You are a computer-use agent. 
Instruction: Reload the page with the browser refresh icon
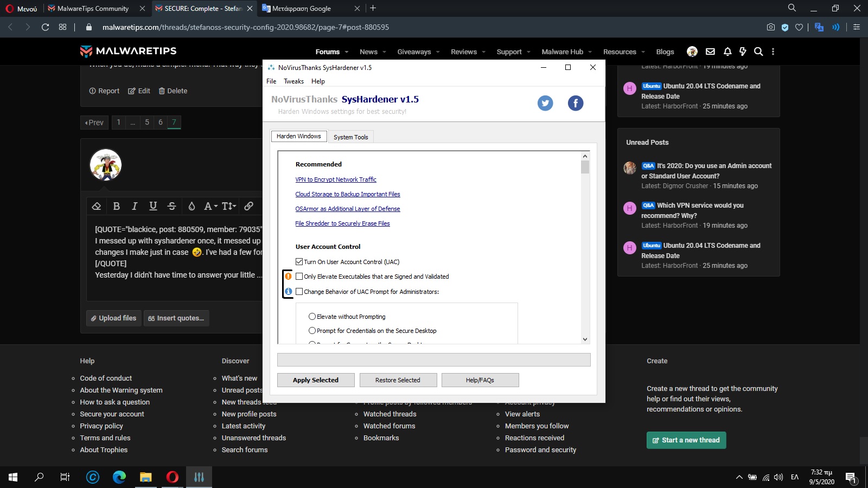(x=46, y=27)
